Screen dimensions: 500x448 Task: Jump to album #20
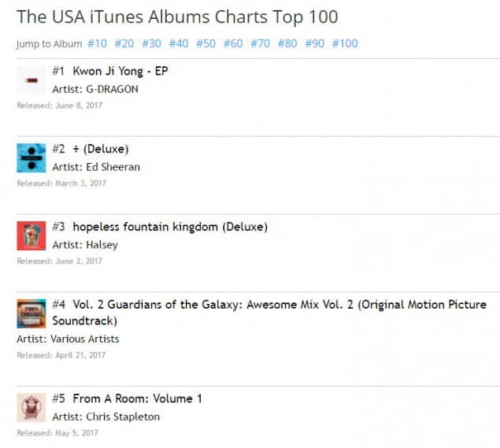[x=124, y=43]
